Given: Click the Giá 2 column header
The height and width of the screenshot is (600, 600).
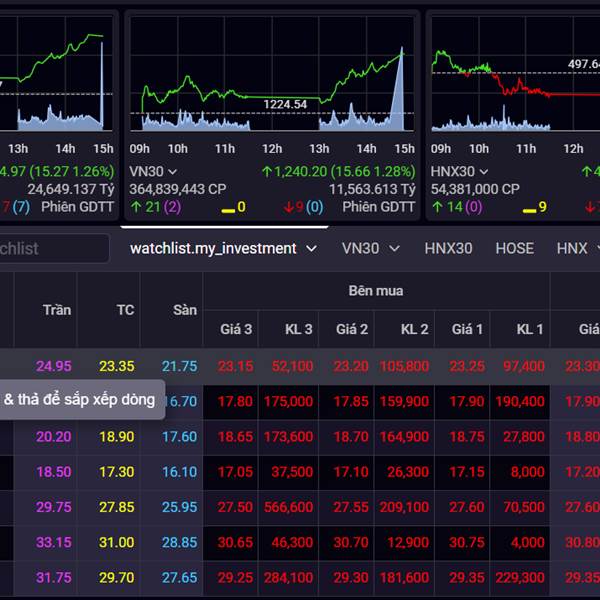Looking at the screenshot, I should point(352,329).
